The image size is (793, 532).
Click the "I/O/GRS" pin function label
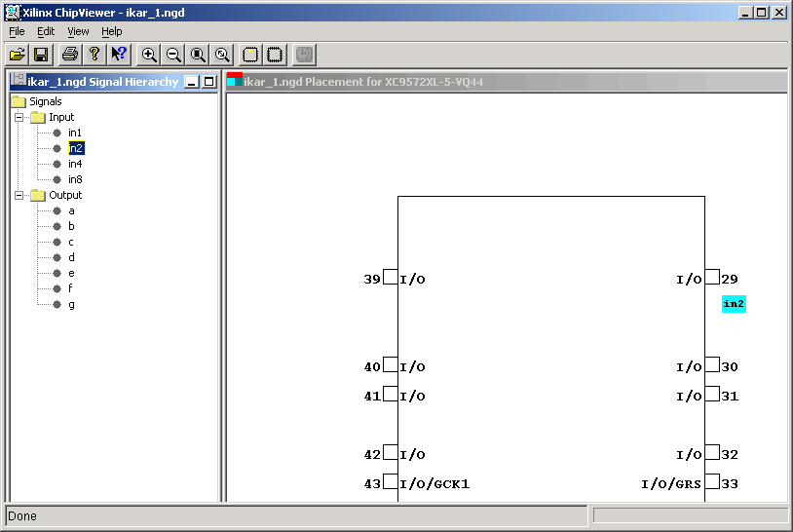[671, 484]
